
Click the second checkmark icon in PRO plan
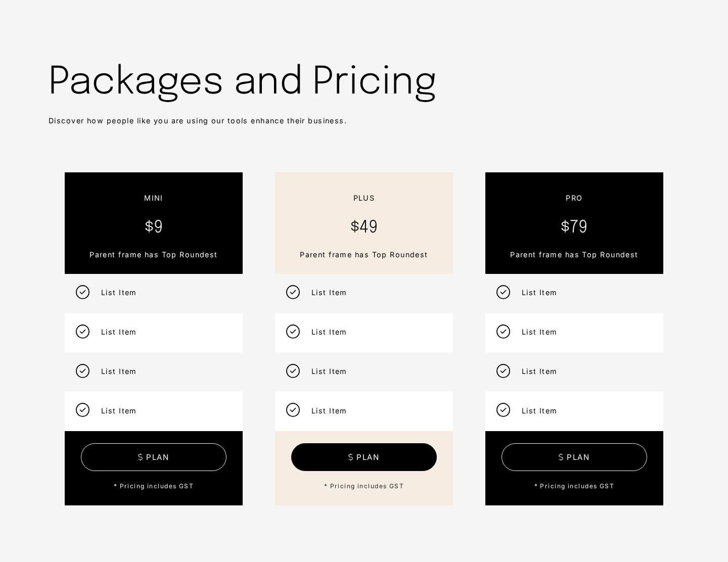tap(503, 332)
